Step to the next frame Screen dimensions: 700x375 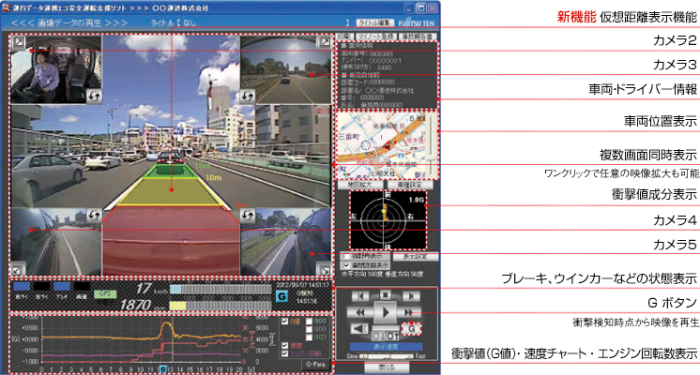(411, 296)
